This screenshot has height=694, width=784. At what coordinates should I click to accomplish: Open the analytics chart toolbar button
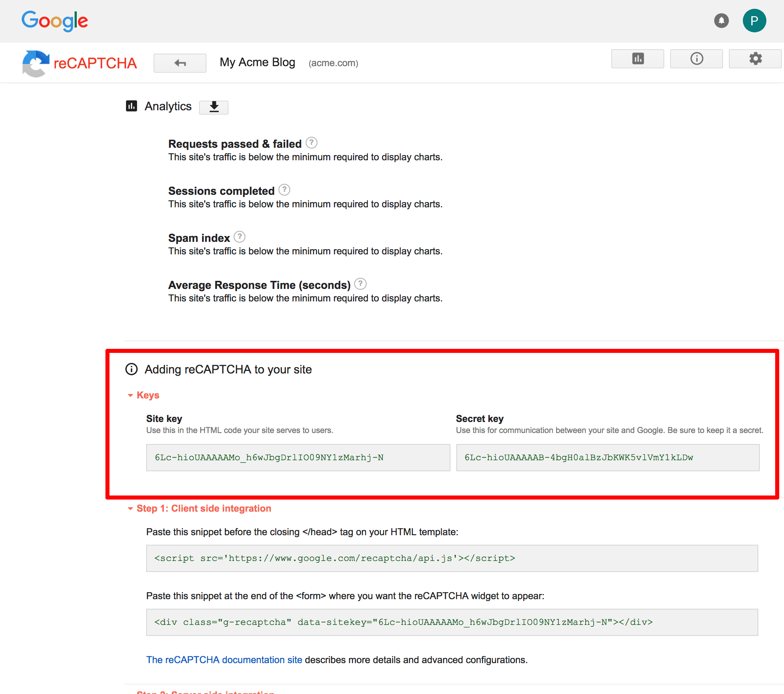[637, 59]
